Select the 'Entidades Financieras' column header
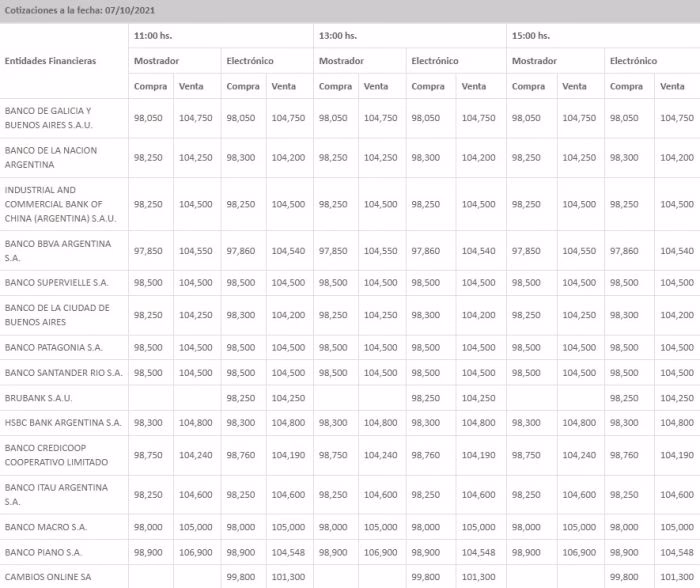This screenshot has height=588, width=700. 51,61
